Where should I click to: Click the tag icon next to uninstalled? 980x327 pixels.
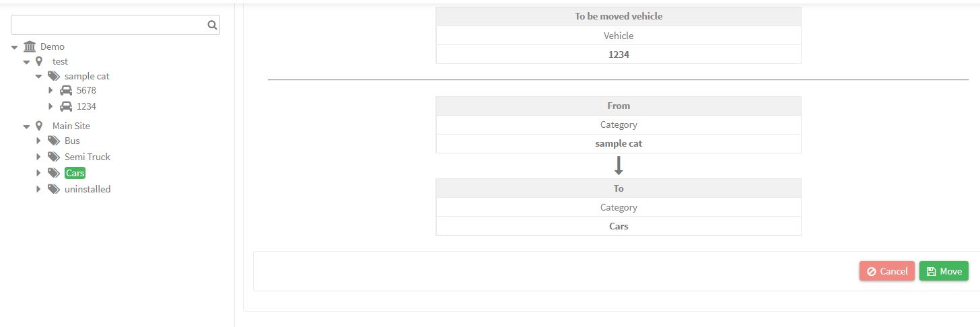[54, 189]
